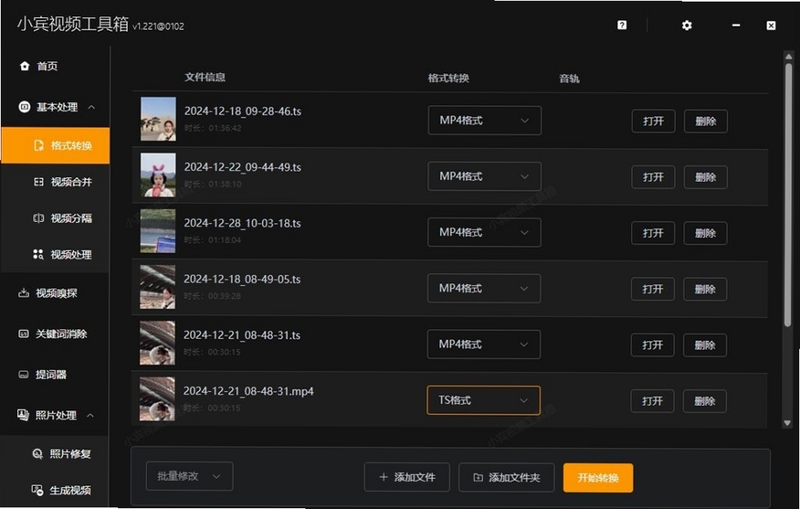Click the 文件信息 column header
Image resolution: width=800 pixels, height=509 pixels.
click(205, 77)
